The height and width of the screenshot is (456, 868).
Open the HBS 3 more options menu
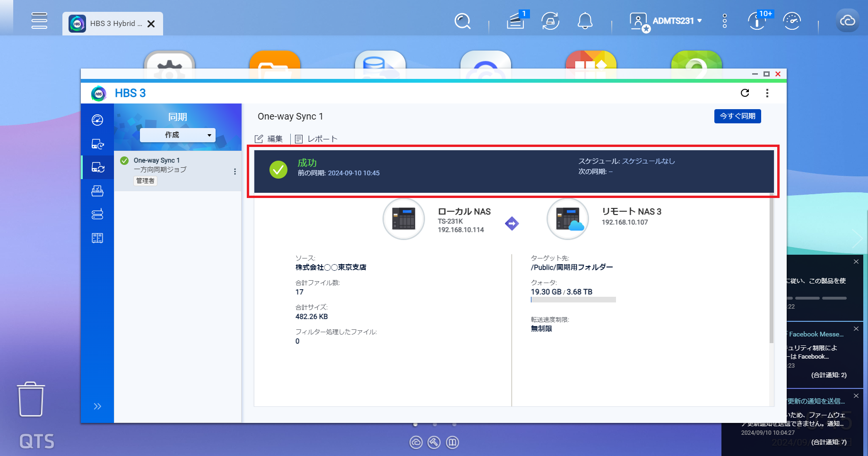coord(767,93)
